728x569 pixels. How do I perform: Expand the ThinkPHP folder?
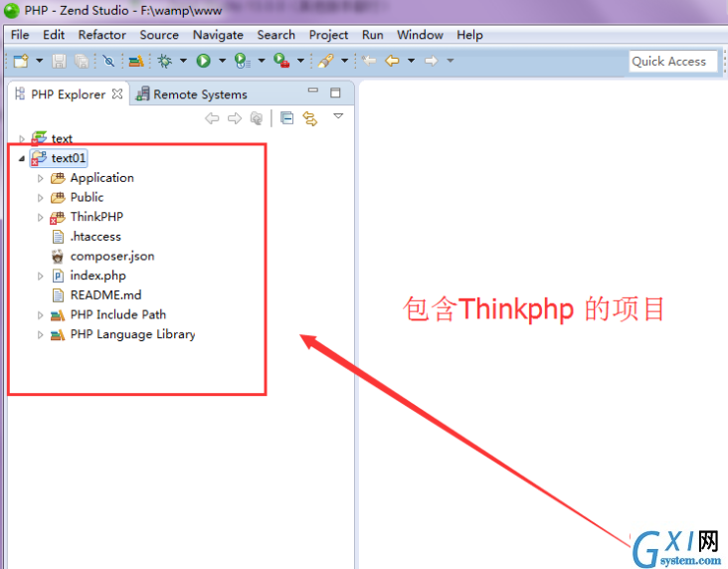41,217
